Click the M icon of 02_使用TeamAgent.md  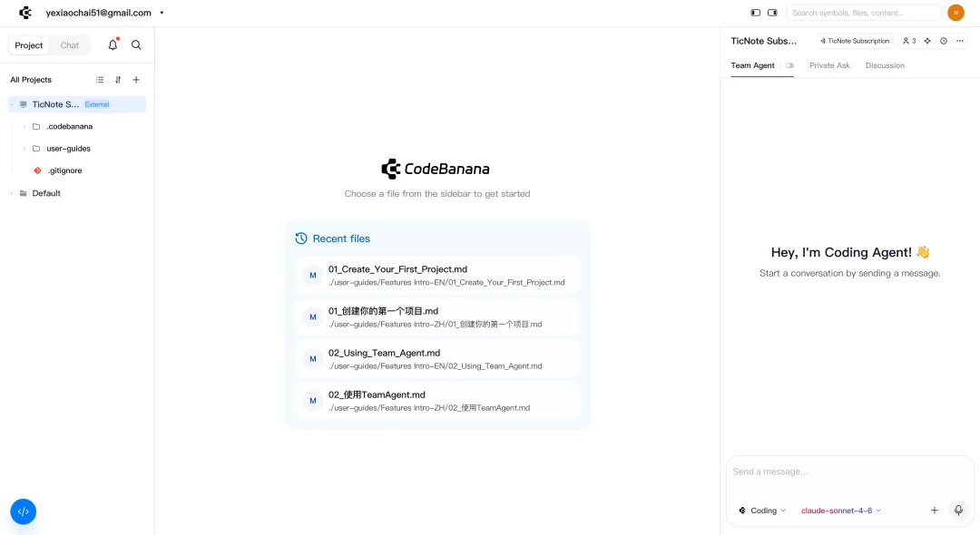(312, 401)
